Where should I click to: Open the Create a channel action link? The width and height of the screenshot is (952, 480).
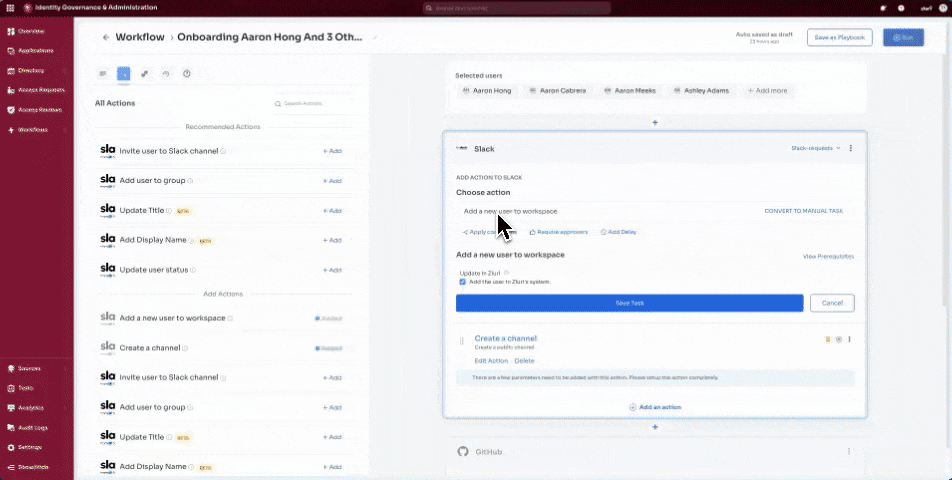click(506, 339)
